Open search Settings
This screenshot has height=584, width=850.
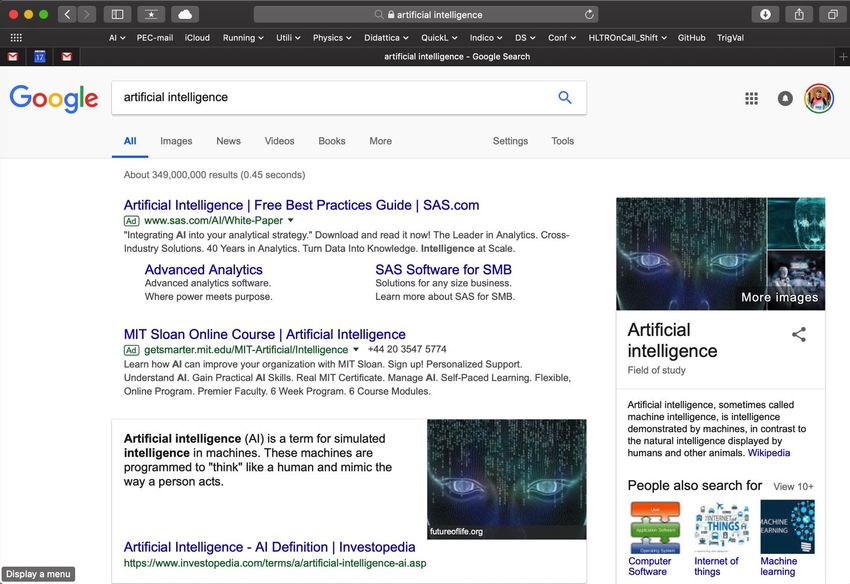[510, 141]
